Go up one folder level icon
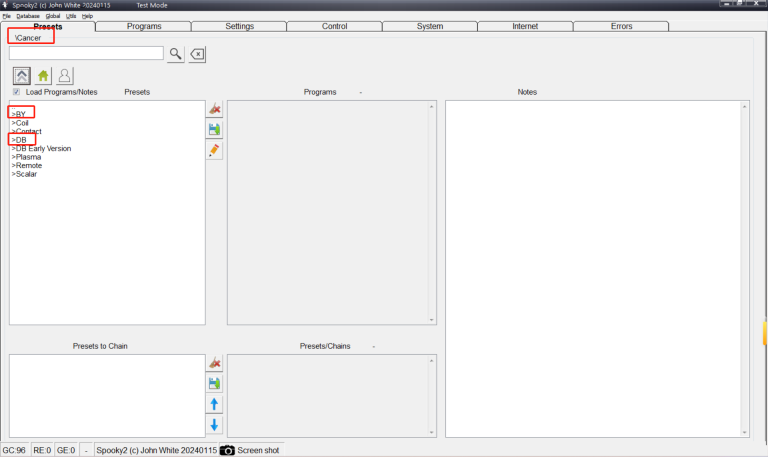Image resolution: width=768 pixels, height=457 pixels. (21, 75)
